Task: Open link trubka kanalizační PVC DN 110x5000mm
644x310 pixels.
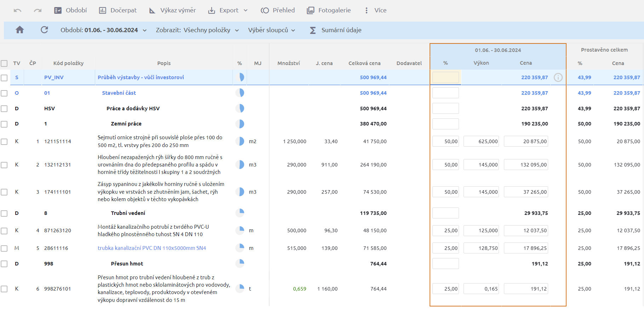Action: (152, 248)
